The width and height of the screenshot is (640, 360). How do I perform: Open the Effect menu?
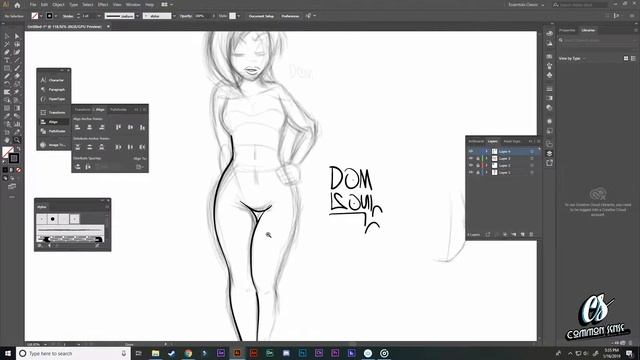pos(102,5)
